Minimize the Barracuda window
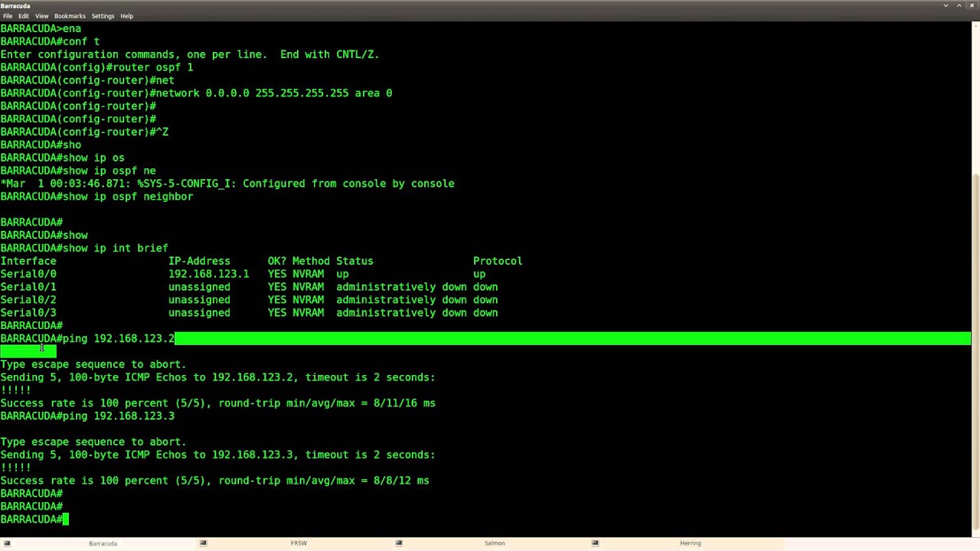The height and width of the screenshot is (551, 980). (x=946, y=5)
